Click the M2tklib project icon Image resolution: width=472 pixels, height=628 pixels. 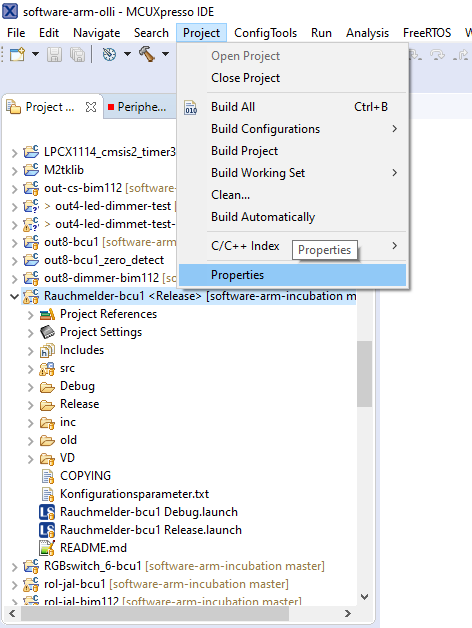[x=31, y=170]
